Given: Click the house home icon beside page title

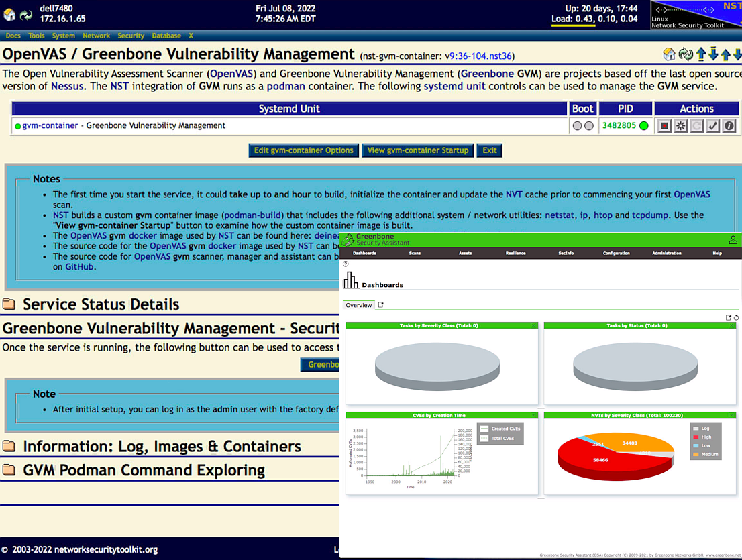Looking at the screenshot, I should 669,54.
